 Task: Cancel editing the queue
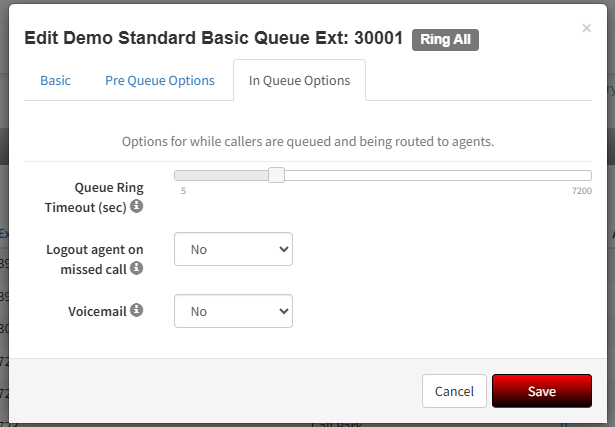pyautogui.click(x=454, y=391)
